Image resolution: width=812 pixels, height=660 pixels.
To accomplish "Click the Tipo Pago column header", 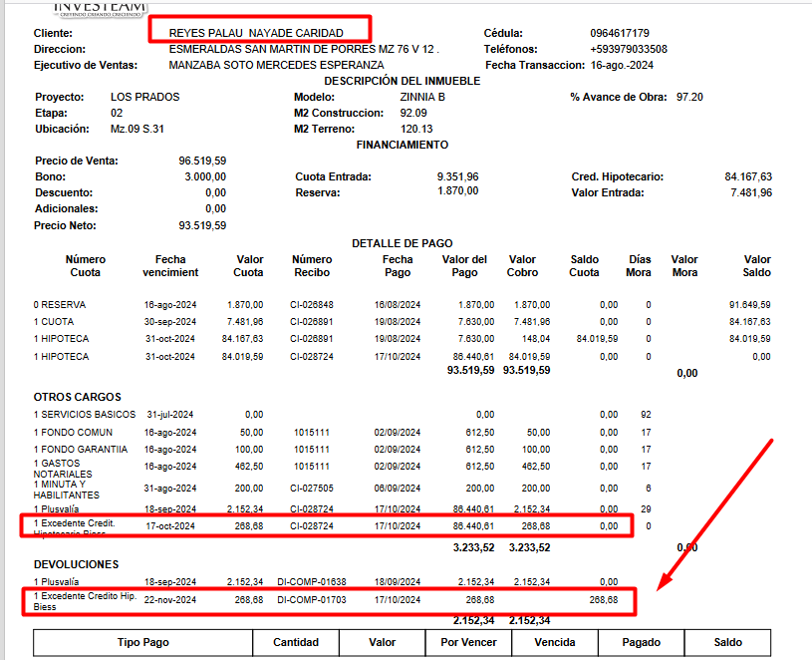I will 141,643.
